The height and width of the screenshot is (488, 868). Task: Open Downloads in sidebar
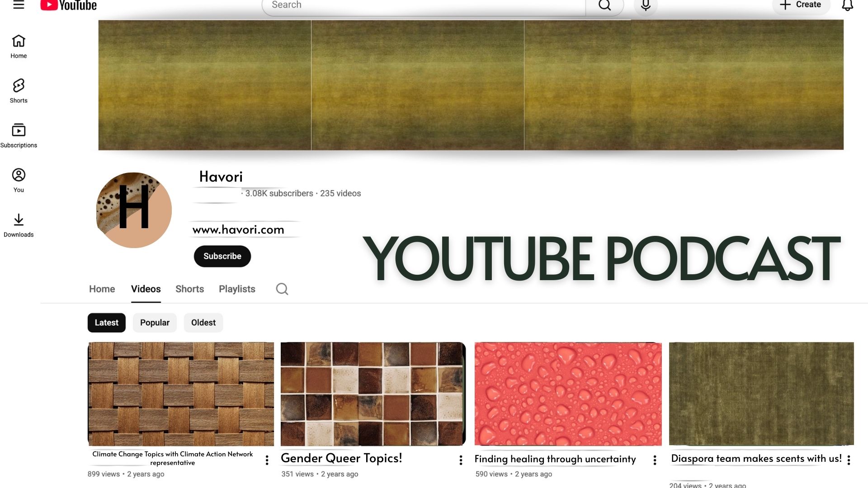click(19, 225)
